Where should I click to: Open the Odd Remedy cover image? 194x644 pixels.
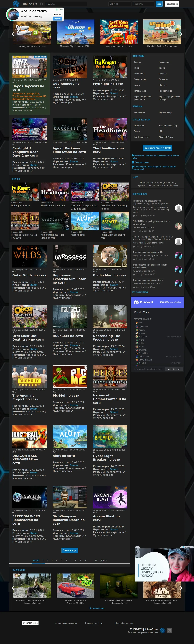click(x=70, y=67)
